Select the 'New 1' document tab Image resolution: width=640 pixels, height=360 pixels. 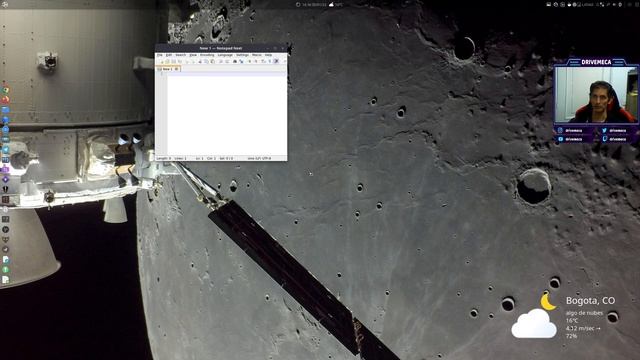pos(167,69)
